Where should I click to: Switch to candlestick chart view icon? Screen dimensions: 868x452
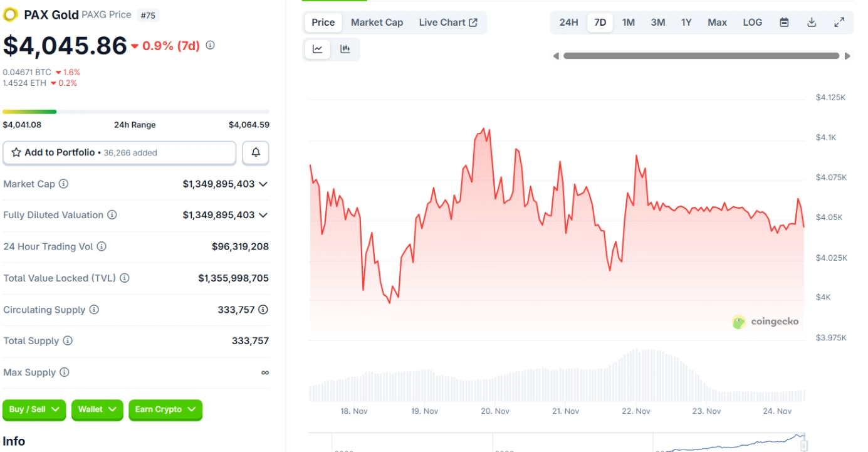click(x=345, y=50)
